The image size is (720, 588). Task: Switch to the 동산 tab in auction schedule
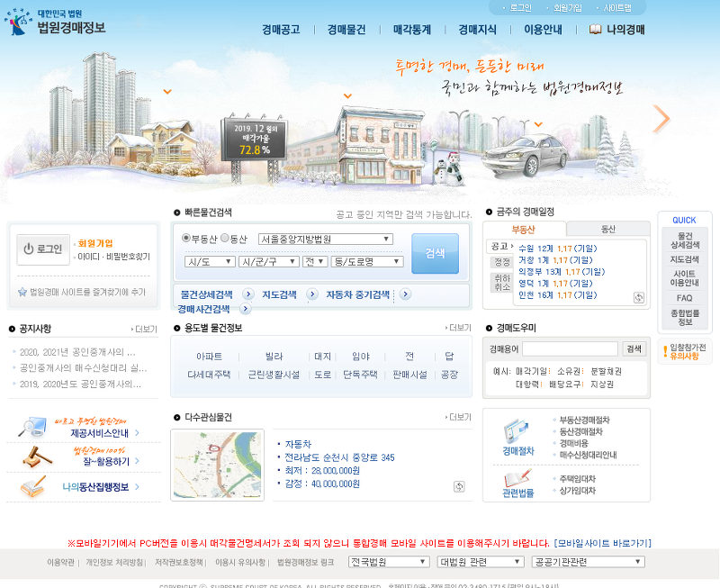click(x=608, y=228)
